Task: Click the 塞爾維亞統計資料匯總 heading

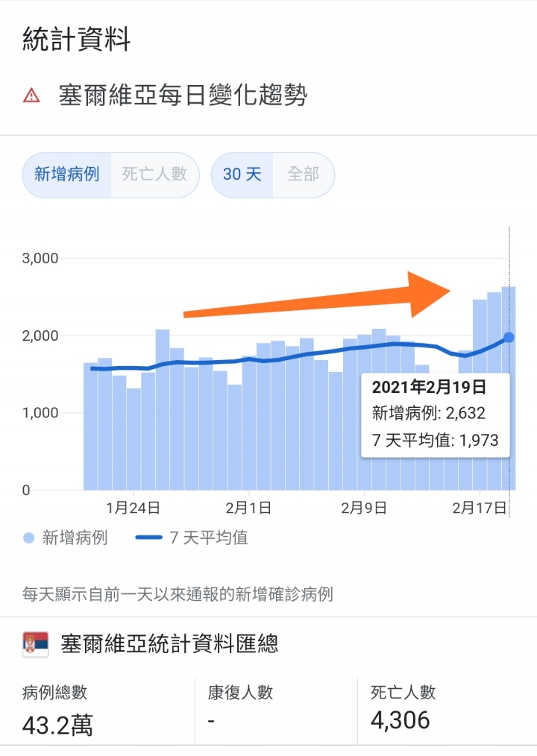Action: click(x=169, y=644)
